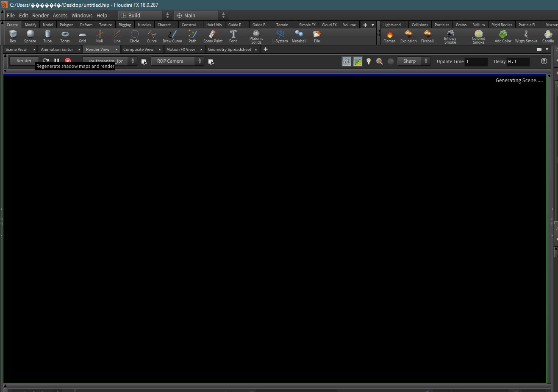558x392 pixels.
Task: Stop the render with the red X icon
Action: click(x=68, y=61)
